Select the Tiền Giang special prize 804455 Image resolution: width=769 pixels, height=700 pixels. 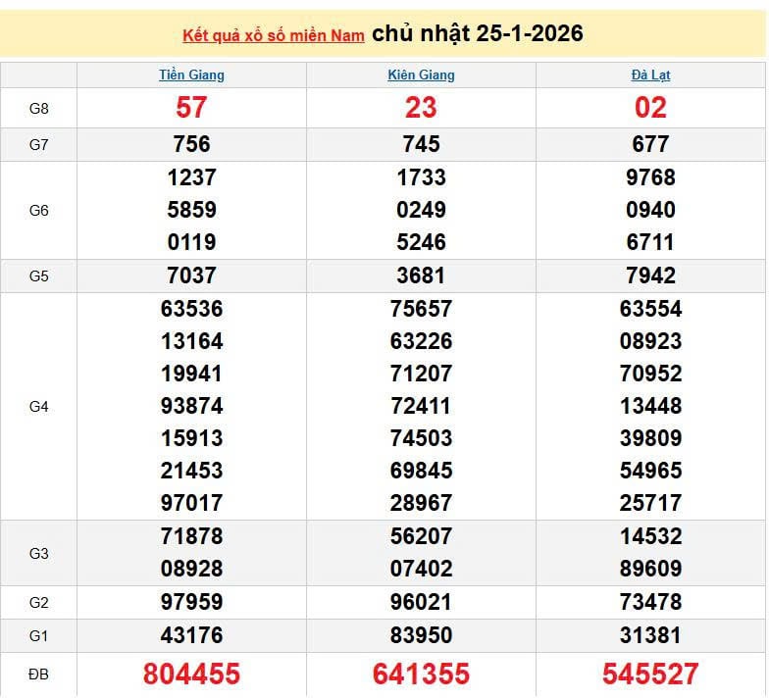(x=191, y=675)
